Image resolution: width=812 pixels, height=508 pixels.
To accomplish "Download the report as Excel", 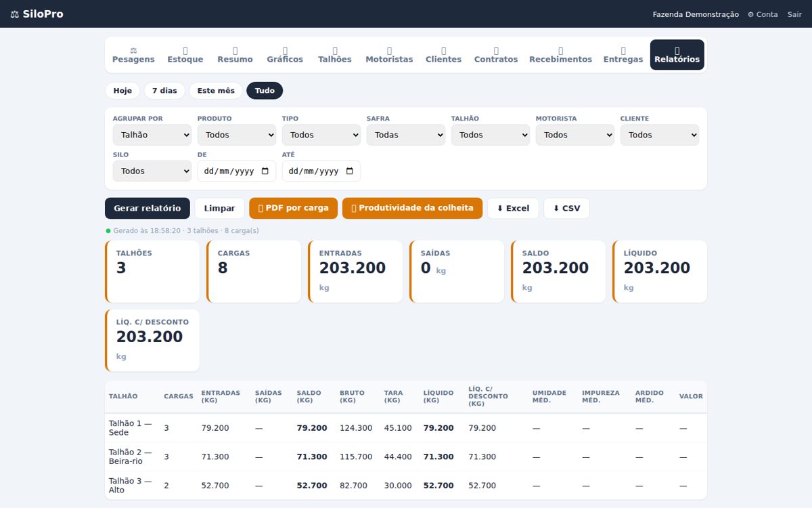I will pyautogui.click(x=513, y=209).
